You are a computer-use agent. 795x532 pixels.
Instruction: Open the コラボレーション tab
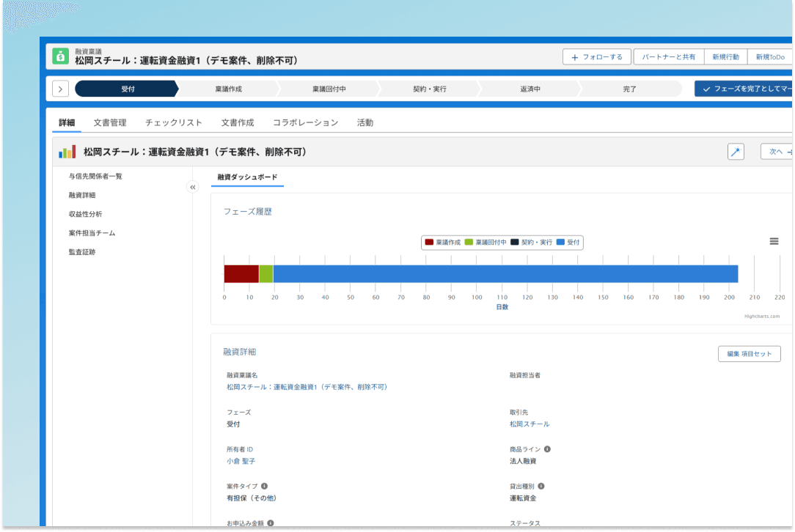[305, 122]
